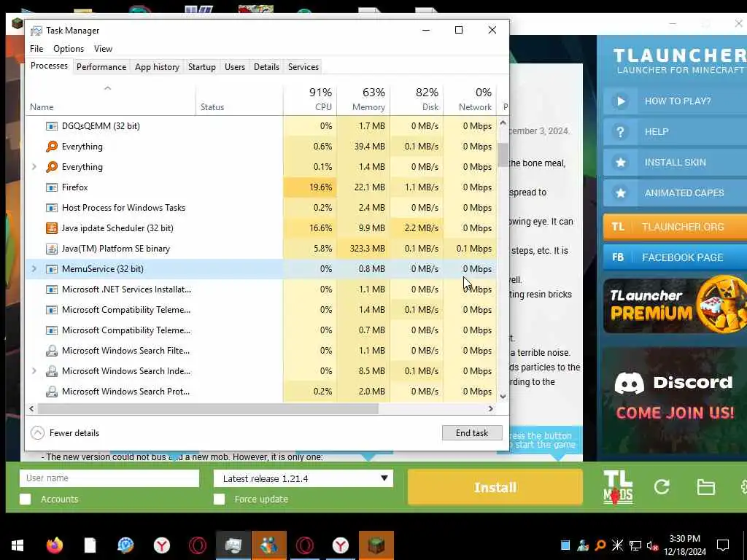Open the File menu
This screenshot has height=560, width=747.
click(x=36, y=49)
